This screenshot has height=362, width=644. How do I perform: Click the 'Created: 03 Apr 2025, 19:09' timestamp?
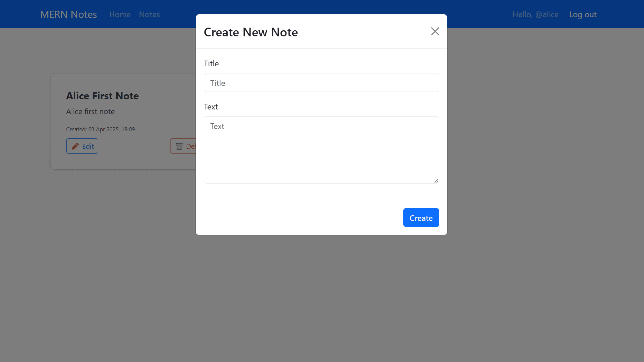100,129
